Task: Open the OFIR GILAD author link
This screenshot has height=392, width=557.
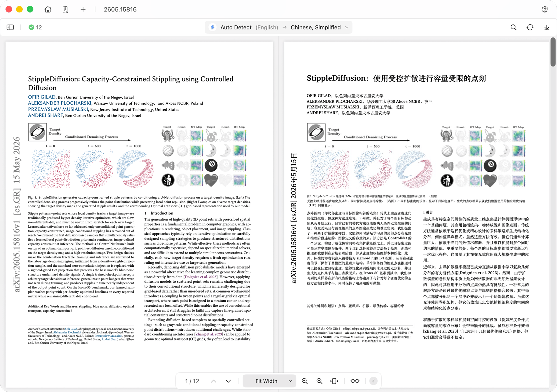Action: [x=42, y=97]
